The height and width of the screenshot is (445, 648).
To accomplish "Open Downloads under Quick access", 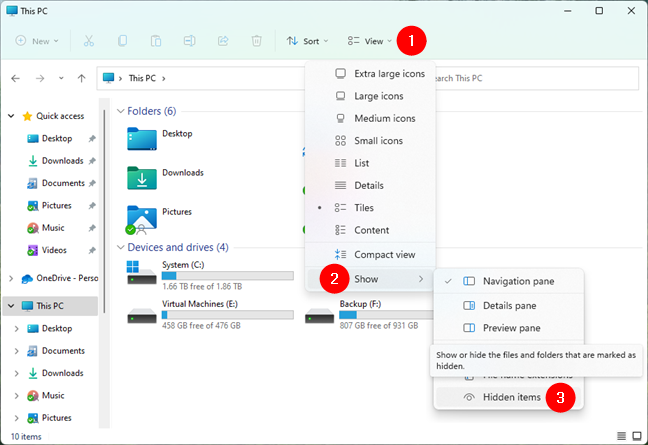I will pyautogui.click(x=62, y=161).
